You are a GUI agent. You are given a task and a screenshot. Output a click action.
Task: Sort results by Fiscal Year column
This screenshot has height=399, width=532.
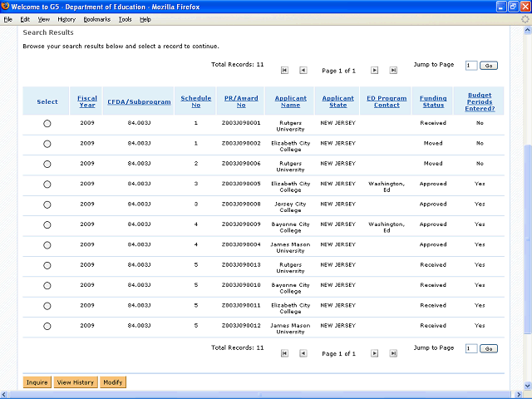[x=87, y=101]
